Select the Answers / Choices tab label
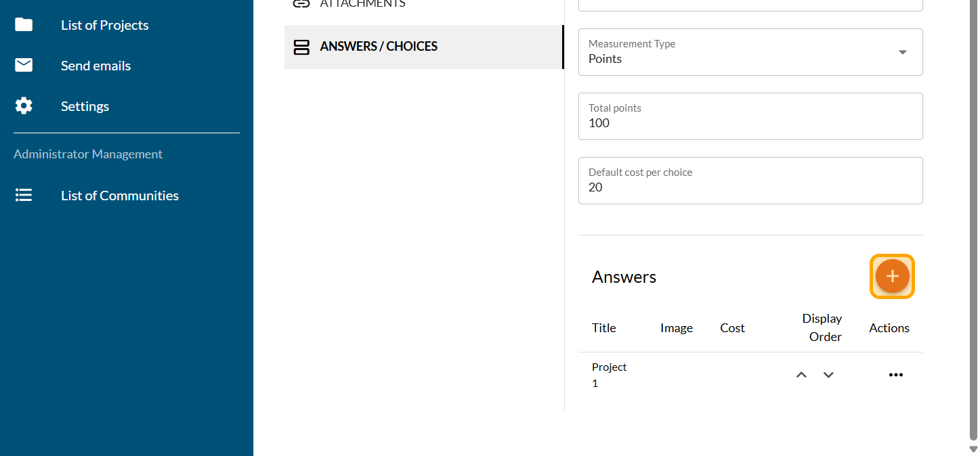The image size is (980, 456). (x=379, y=47)
